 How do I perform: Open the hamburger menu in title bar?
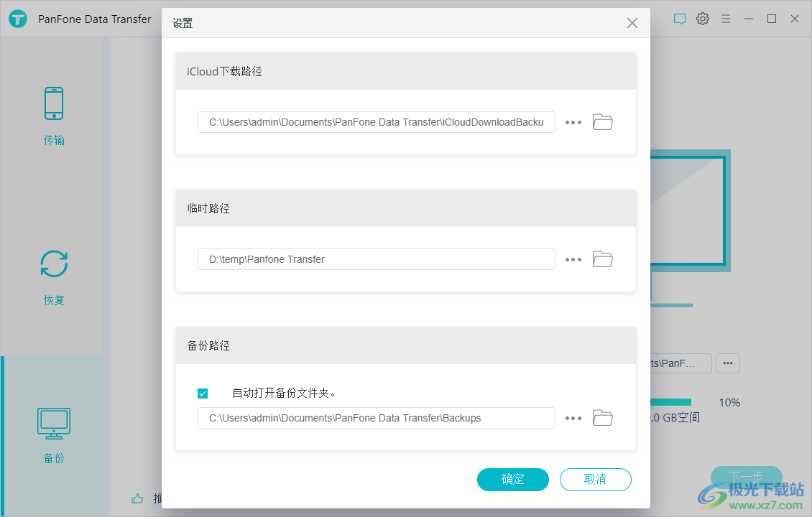click(726, 19)
